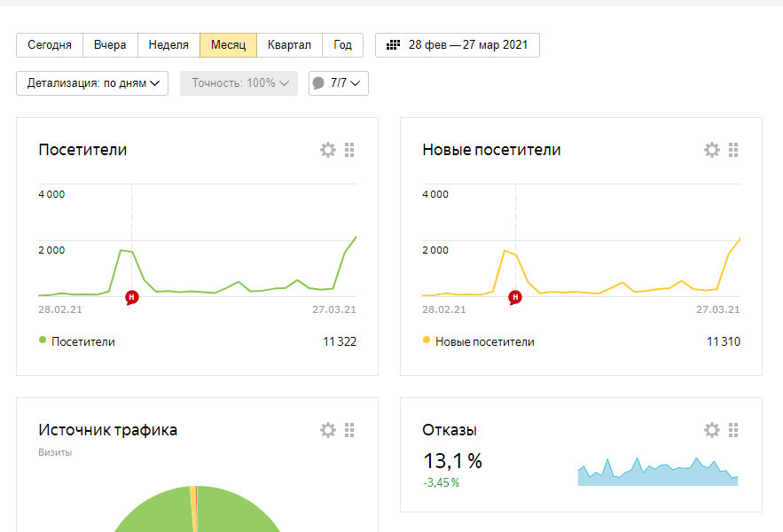The height and width of the screenshot is (532, 783).
Task: Click the 13,1 % bounce rate value
Action: (x=452, y=460)
